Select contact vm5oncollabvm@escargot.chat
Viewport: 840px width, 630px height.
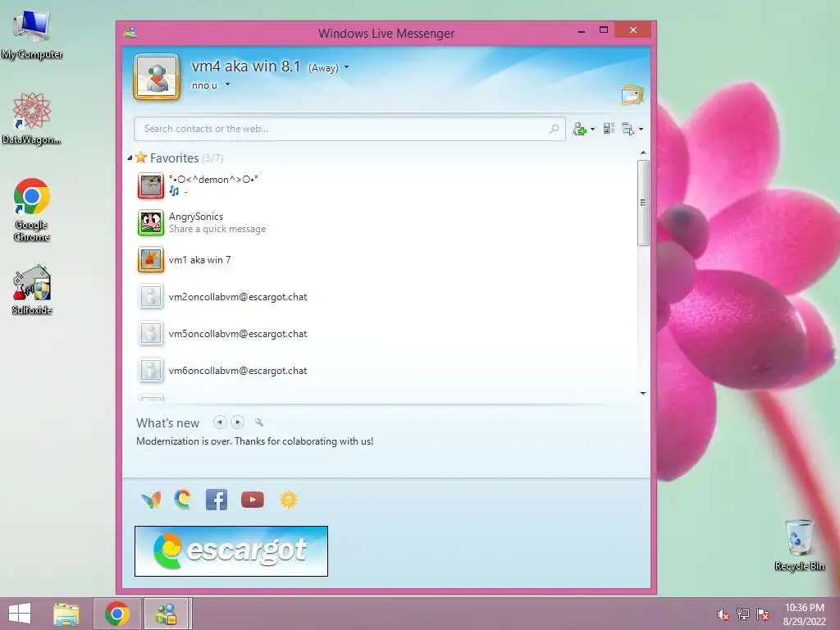click(238, 334)
